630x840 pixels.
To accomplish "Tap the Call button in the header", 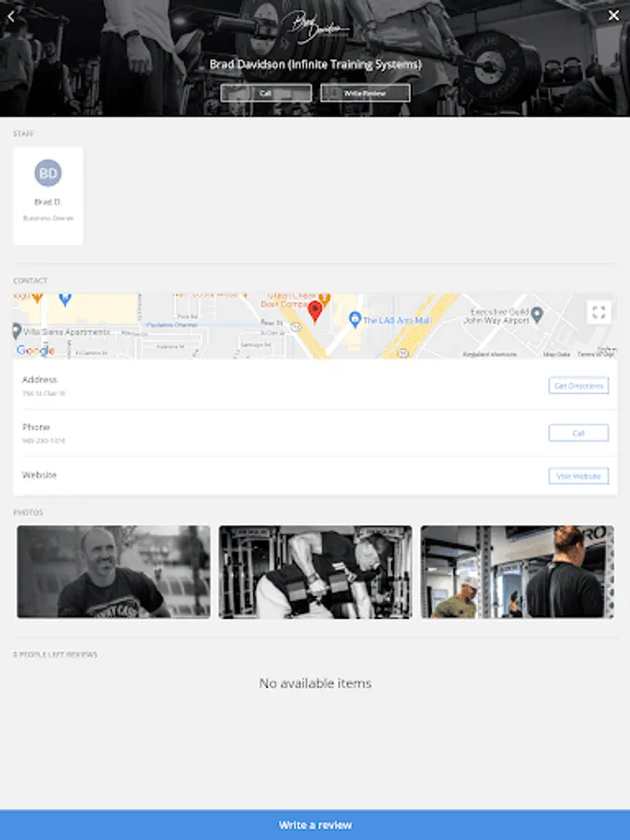I will [266, 92].
